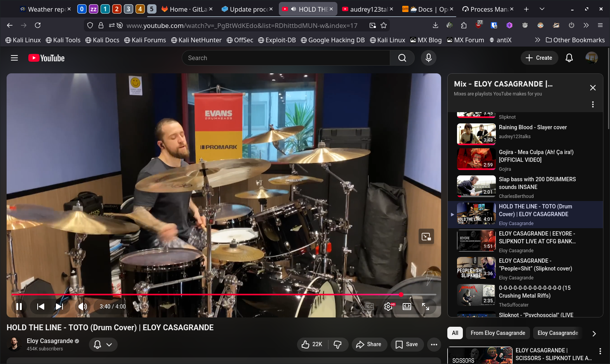Switch to theater mode view

tap(407, 307)
